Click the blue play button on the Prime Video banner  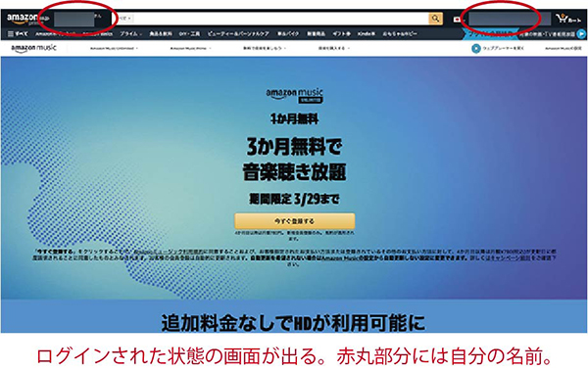581,33
